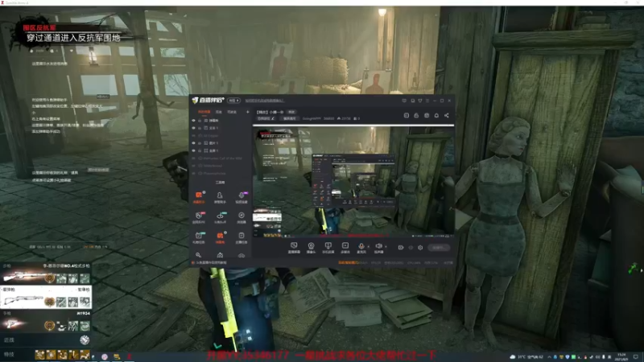Open the underlined link in the title bar
Image resolution: width=644 pixels, height=362 pixels.
tap(265, 101)
